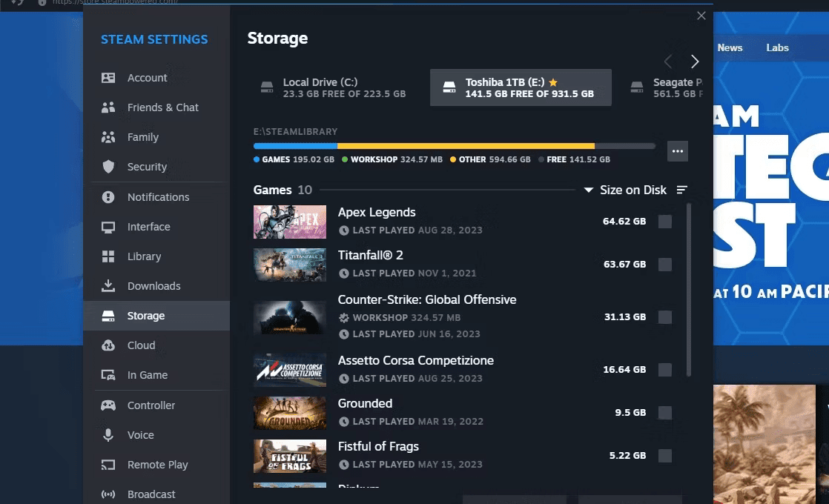Click the Broadcast signal icon
Image resolution: width=829 pixels, height=504 pixels.
click(x=108, y=494)
